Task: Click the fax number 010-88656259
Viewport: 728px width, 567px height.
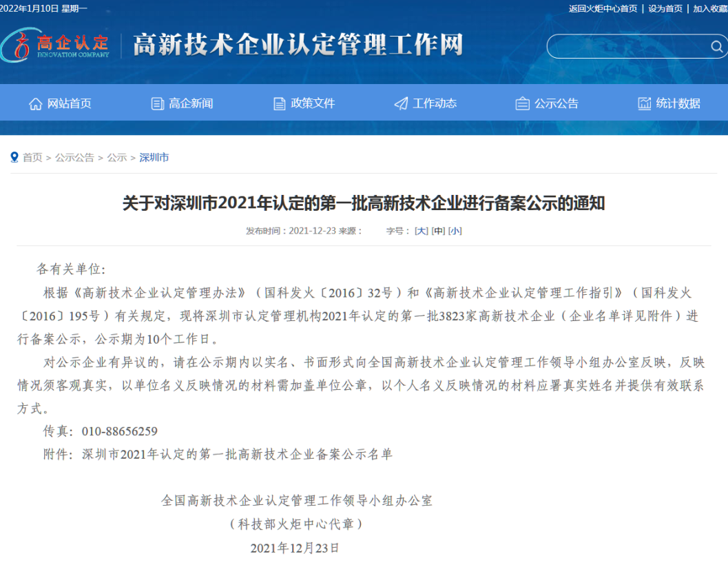Action: 120,431
